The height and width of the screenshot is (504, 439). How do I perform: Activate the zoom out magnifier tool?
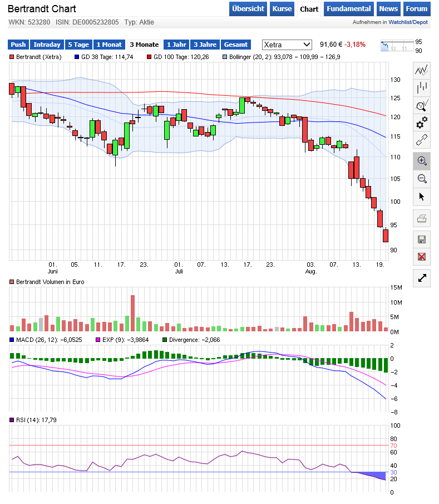pos(421,179)
